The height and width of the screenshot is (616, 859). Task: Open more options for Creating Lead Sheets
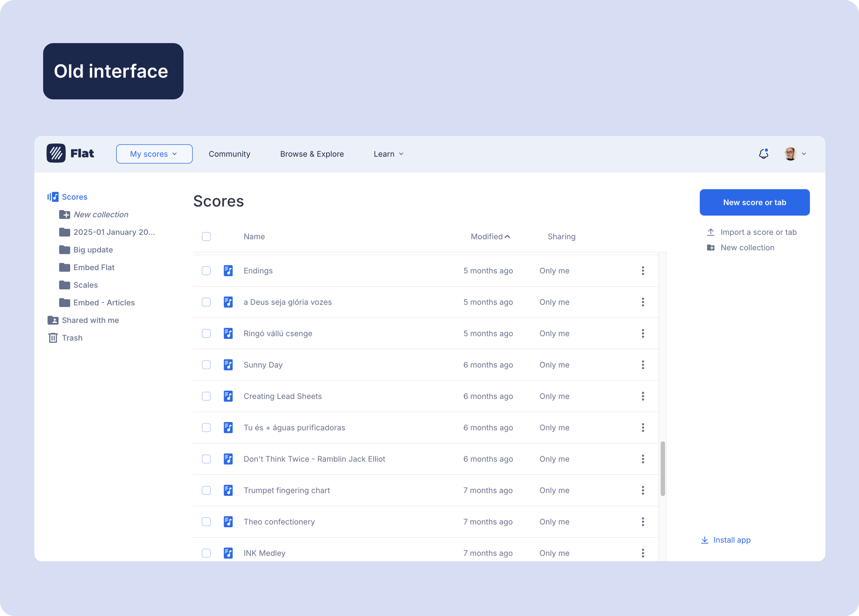pyautogui.click(x=643, y=396)
